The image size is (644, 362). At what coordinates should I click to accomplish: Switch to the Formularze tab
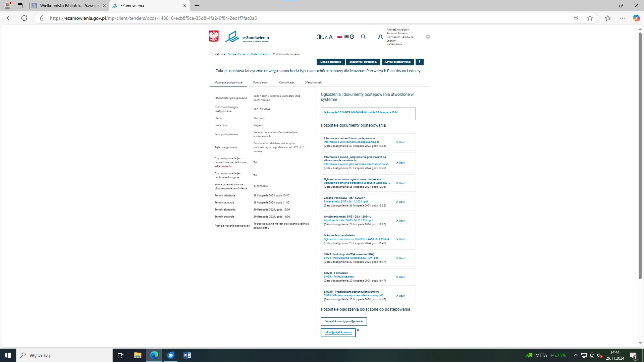coord(260,82)
